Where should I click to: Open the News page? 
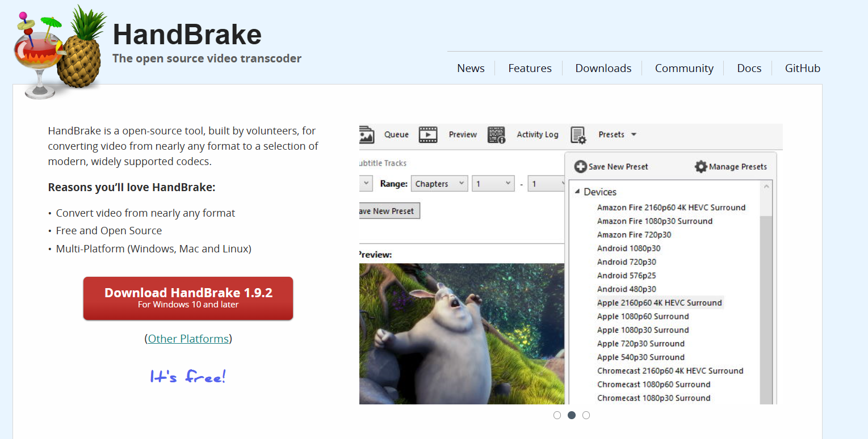pyautogui.click(x=471, y=68)
